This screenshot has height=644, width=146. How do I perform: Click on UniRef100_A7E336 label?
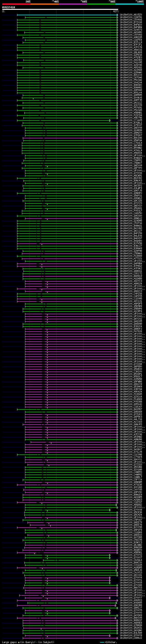point(131,434)
